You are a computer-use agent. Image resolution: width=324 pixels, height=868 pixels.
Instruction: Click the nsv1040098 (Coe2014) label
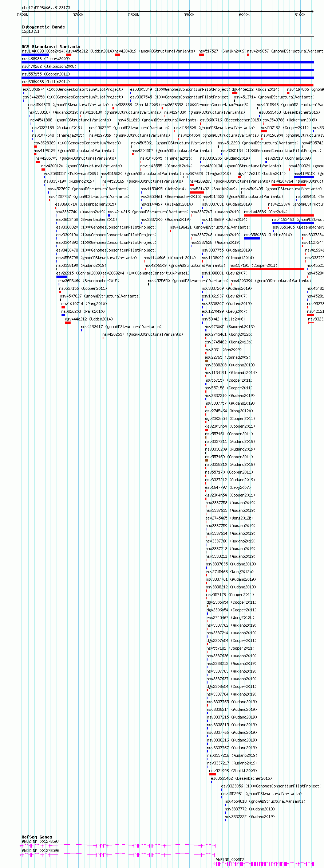[43, 51]
